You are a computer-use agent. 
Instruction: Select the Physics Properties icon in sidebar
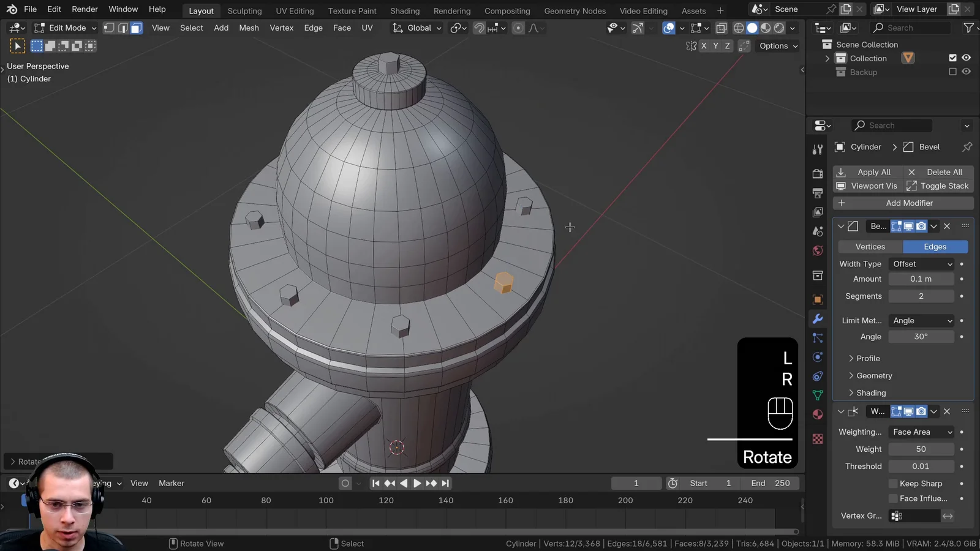(818, 357)
